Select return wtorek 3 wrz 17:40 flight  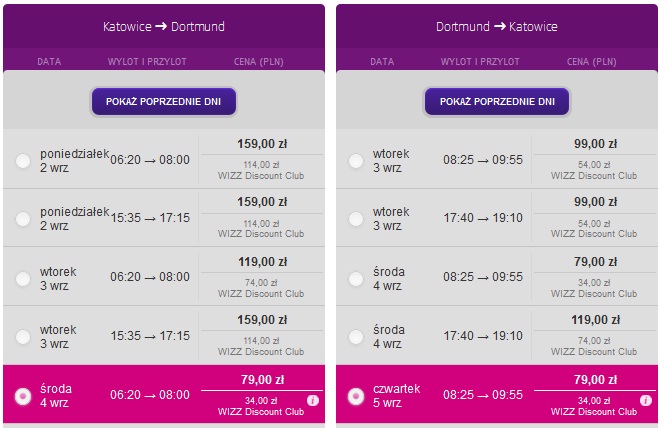(x=356, y=219)
